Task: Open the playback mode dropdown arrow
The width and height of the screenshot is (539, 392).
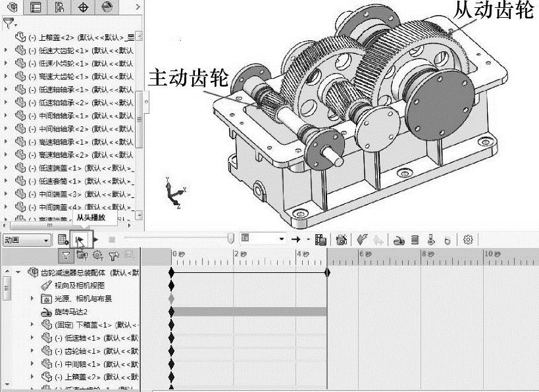Action: click(x=308, y=239)
